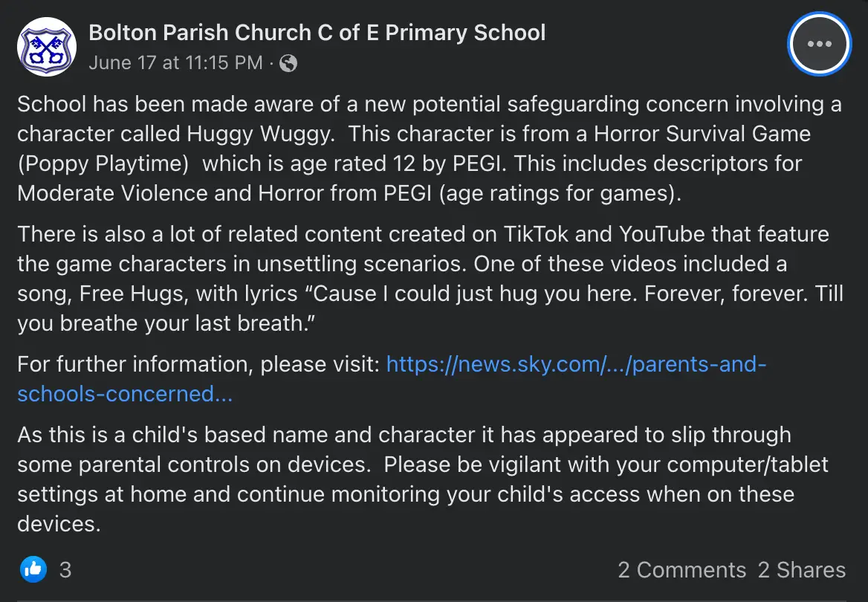Viewport: 868px width, 602px height.
Task: Open Bolton Parish Church school page name
Action: (317, 33)
